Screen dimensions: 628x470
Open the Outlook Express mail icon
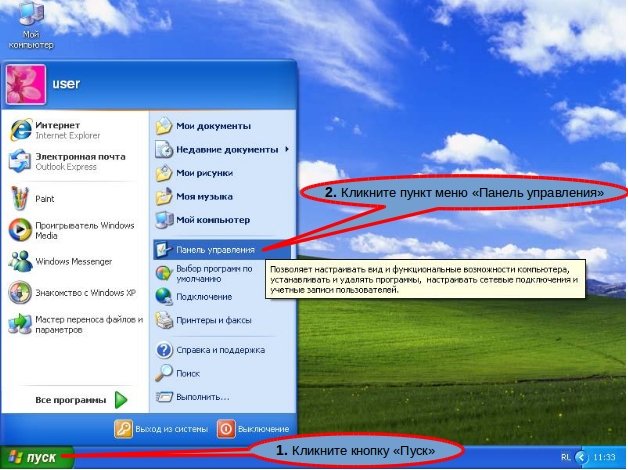(x=20, y=161)
